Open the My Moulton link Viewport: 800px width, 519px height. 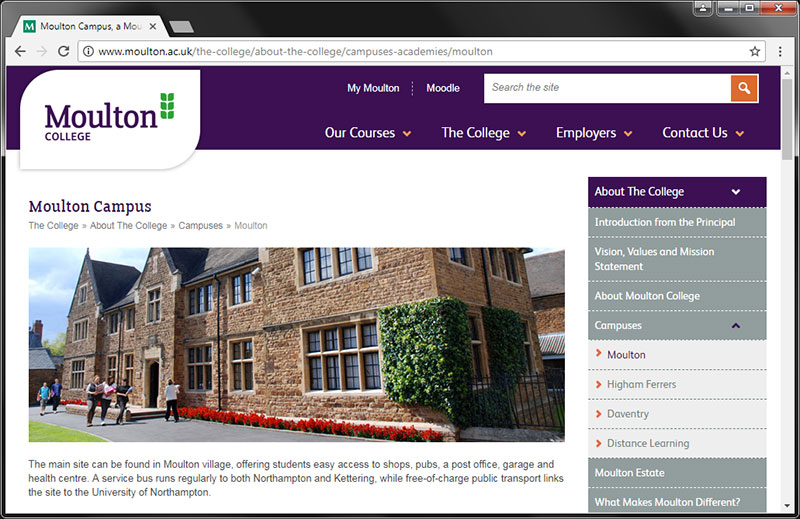tap(373, 88)
